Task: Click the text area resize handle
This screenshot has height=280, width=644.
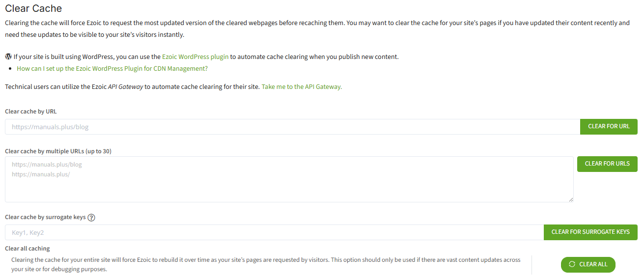Action: click(571, 199)
